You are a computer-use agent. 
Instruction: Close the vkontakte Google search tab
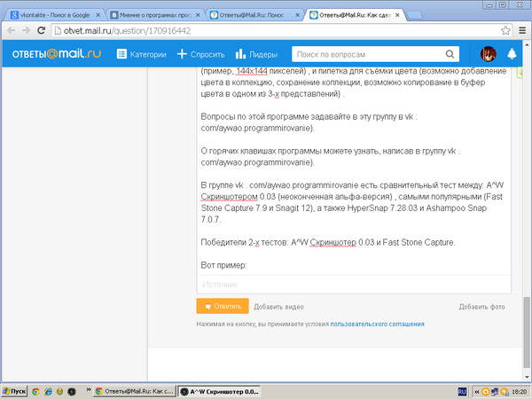[x=98, y=15]
